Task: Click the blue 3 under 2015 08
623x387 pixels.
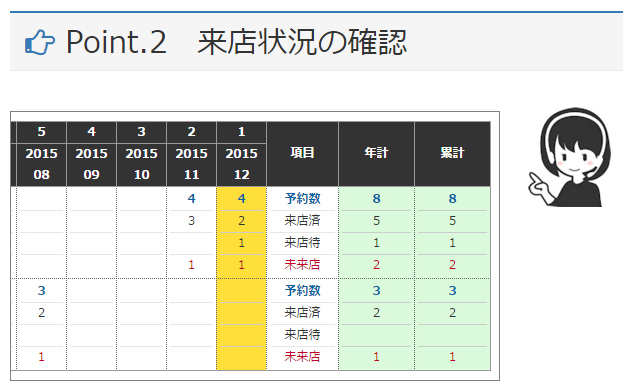Action: [42, 290]
